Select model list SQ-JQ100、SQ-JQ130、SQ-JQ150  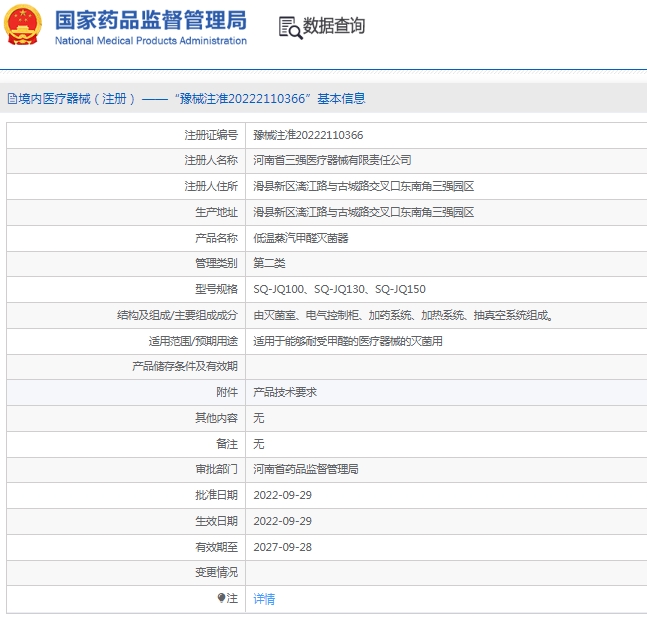339,289
